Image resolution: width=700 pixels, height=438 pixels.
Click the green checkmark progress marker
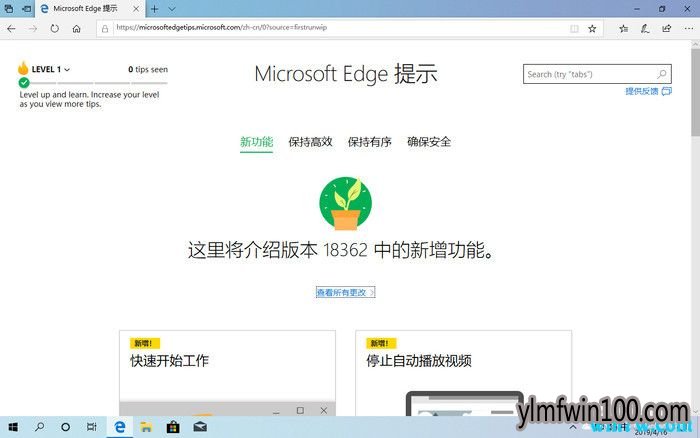point(24,83)
